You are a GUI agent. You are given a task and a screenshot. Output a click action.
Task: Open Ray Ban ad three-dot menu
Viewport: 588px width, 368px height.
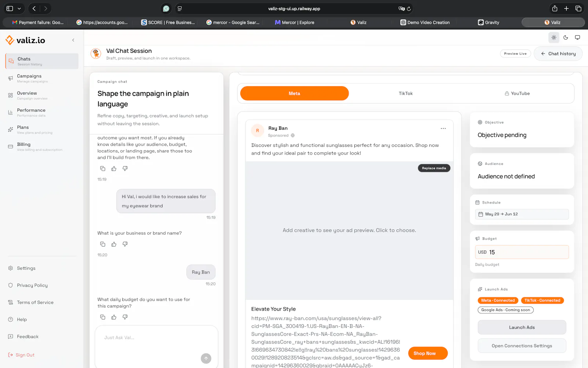tap(443, 128)
